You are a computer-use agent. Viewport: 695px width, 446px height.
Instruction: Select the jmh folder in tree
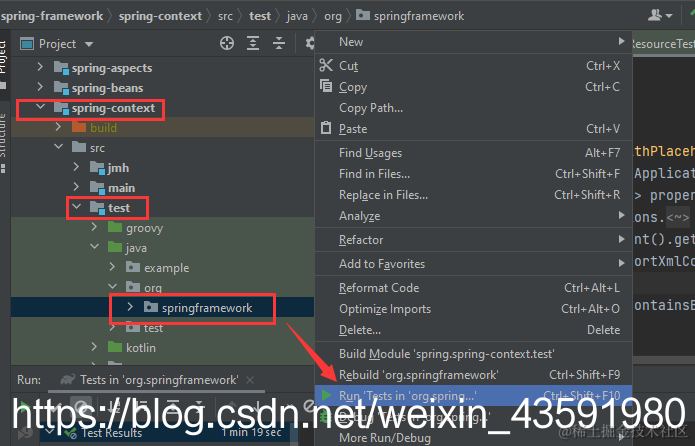pos(118,168)
